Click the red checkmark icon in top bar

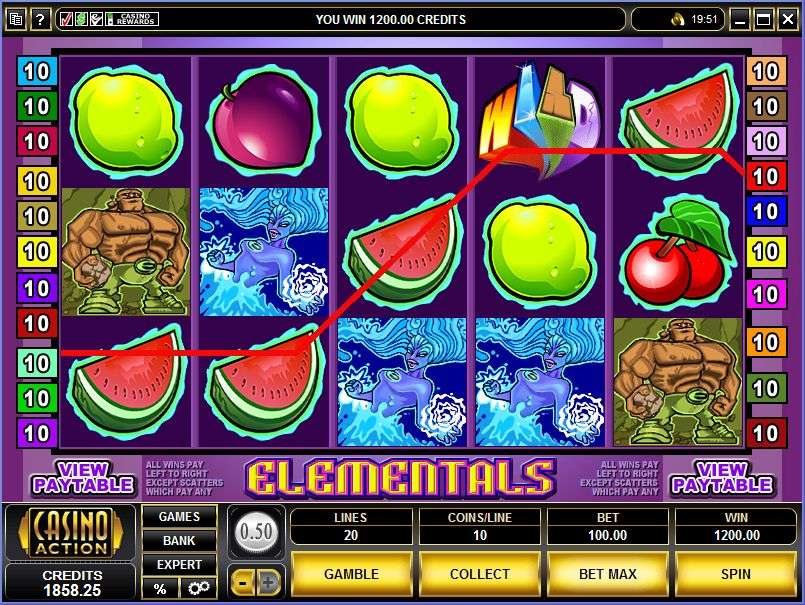click(67, 20)
